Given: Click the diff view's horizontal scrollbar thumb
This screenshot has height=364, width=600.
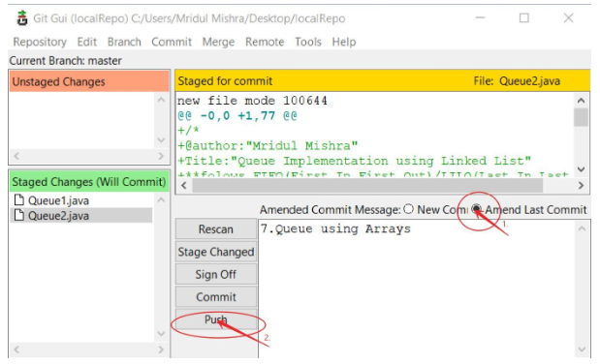Looking at the screenshot, I should (x=367, y=186).
